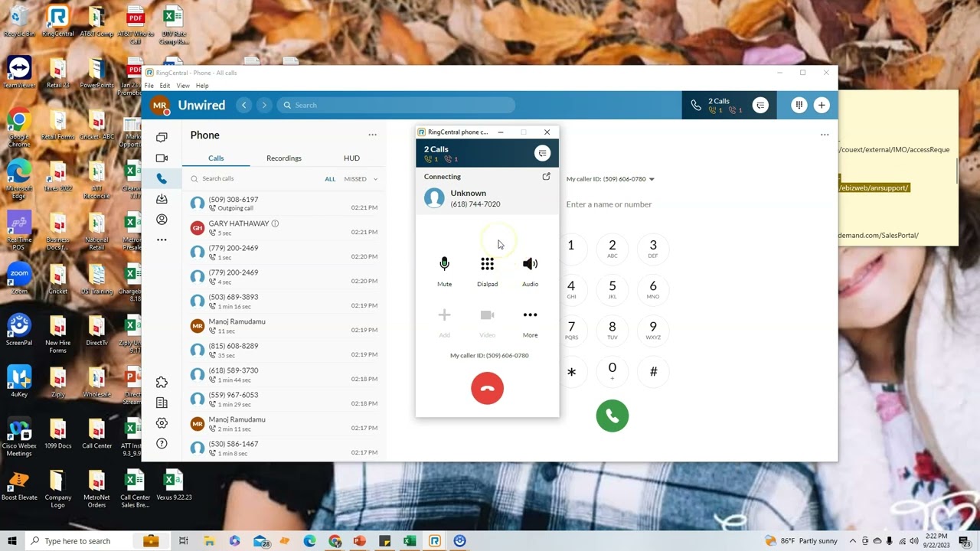Click the MR profile avatar
Image resolution: width=980 pixels, height=551 pixels.
tap(160, 106)
